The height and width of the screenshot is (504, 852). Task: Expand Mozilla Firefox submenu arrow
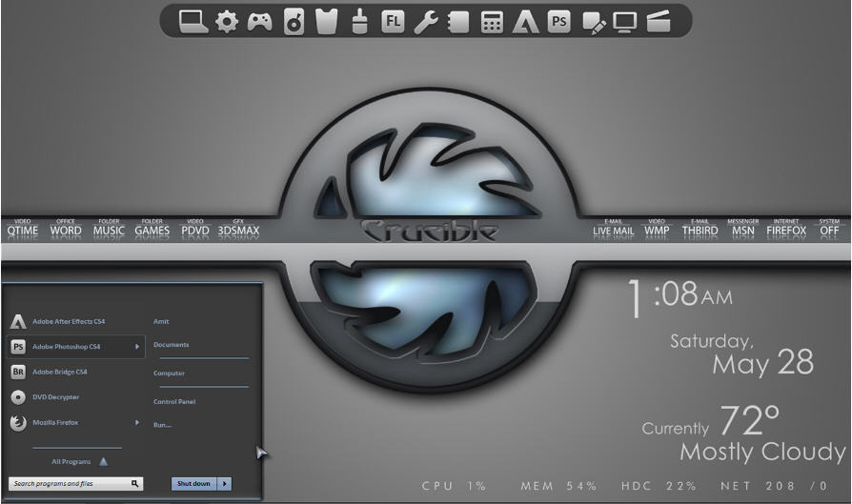137,422
